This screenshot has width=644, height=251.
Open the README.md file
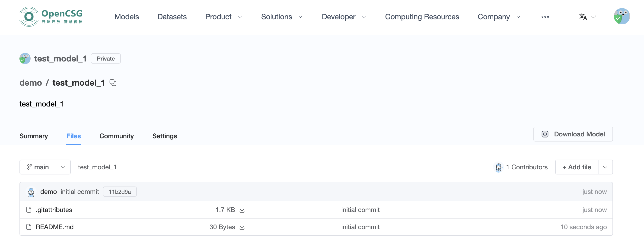54,227
